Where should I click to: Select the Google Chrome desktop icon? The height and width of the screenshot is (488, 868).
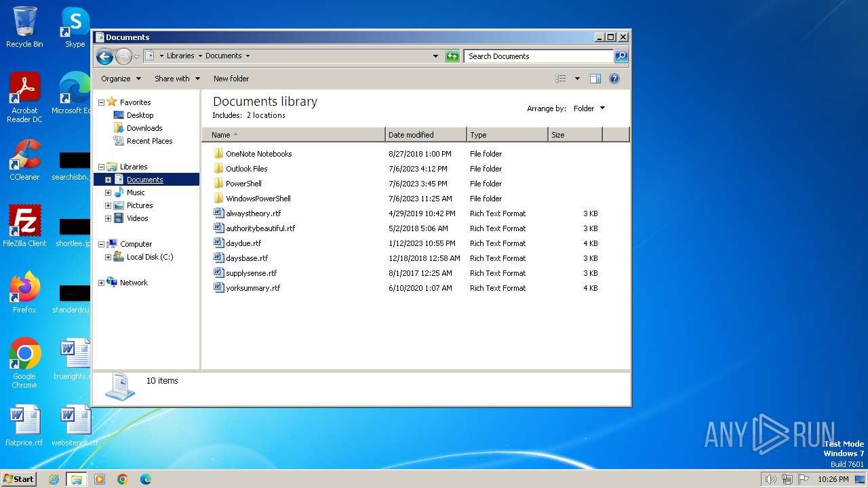24,363
